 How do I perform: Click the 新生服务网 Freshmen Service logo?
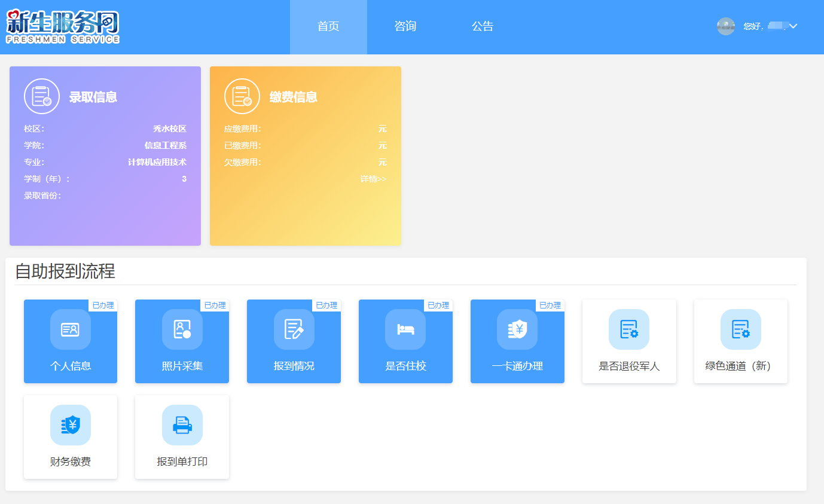point(63,27)
